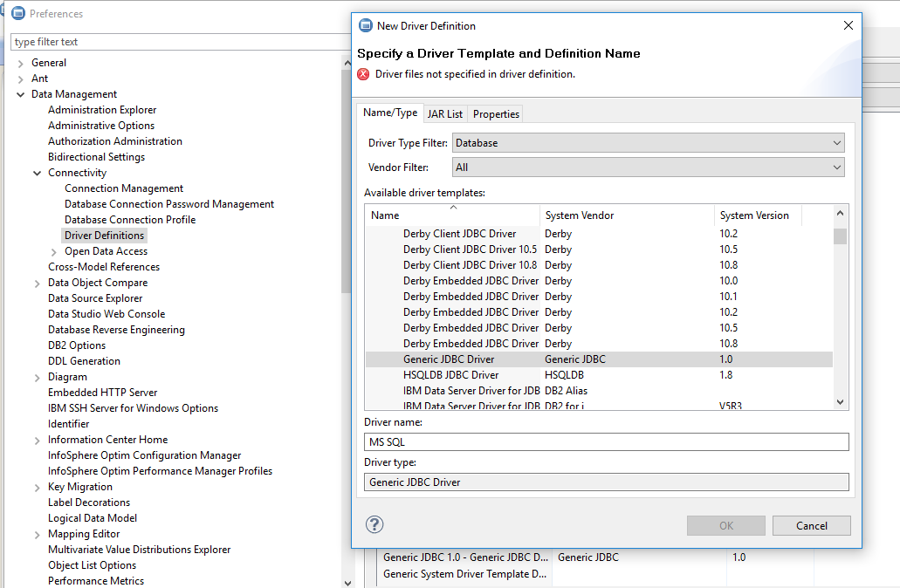Open the Vendor Filter dropdown
The width and height of the screenshot is (900, 588).
coord(836,167)
